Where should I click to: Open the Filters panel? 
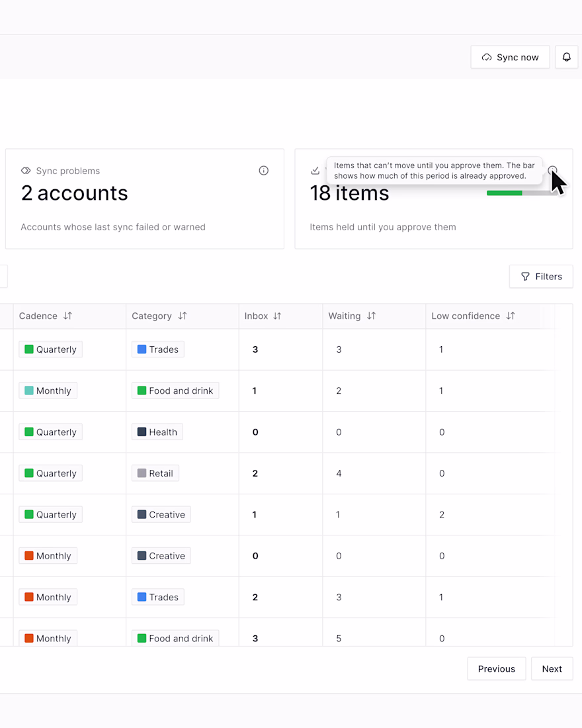(x=541, y=276)
